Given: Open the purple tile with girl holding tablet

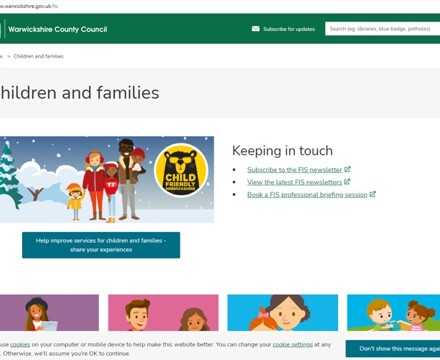Looking at the screenshot, I should pyautogui.click(x=49, y=313).
